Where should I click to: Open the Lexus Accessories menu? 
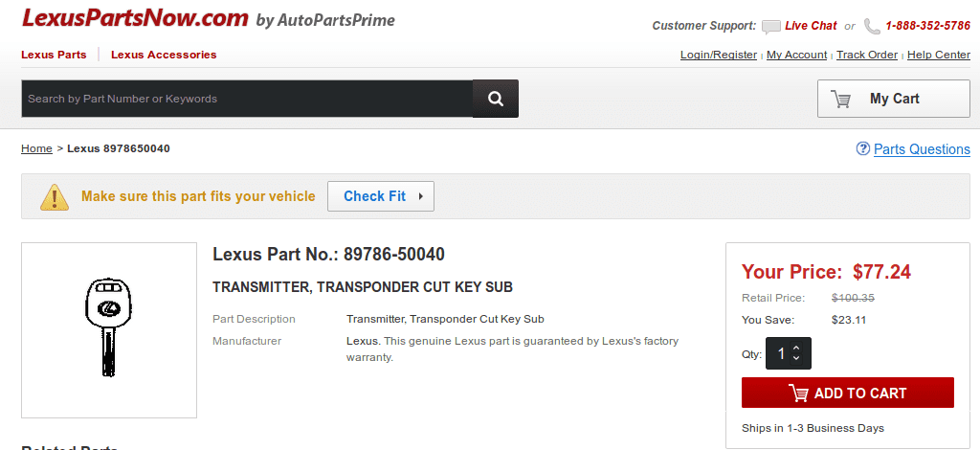tap(164, 55)
